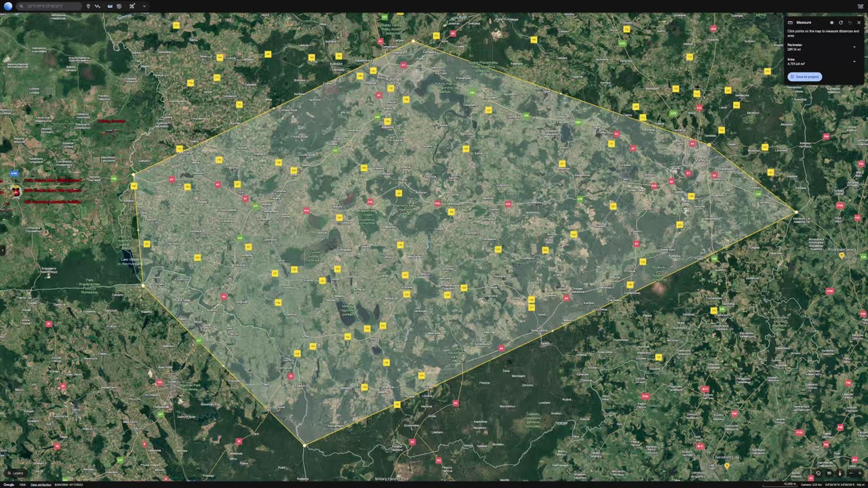Close the Measure panel
868x488 pixels.
(x=859, y=22)
